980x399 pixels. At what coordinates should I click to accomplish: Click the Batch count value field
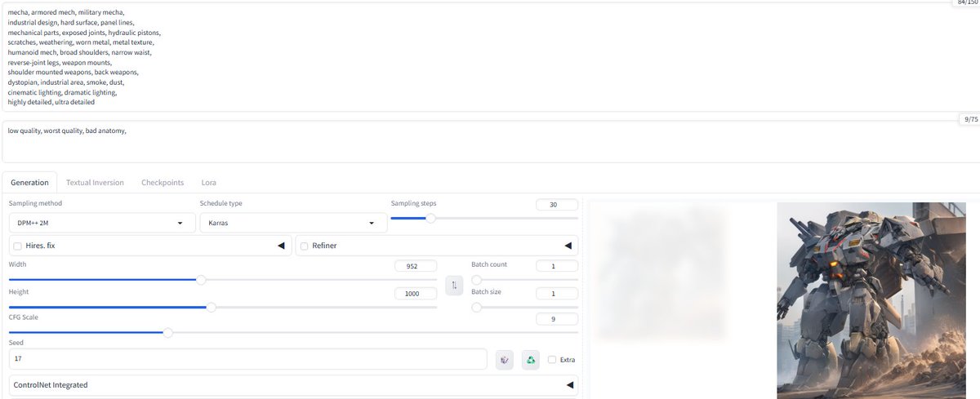[x=557, y=266]
